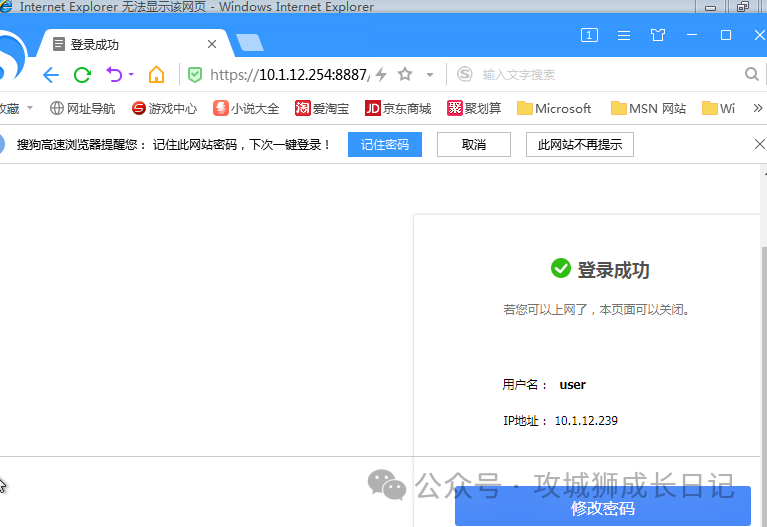Image resolution: width=767 pixels, height=527 pixels.
Task: Click the 取消 button
Action: tap(474, 145)
